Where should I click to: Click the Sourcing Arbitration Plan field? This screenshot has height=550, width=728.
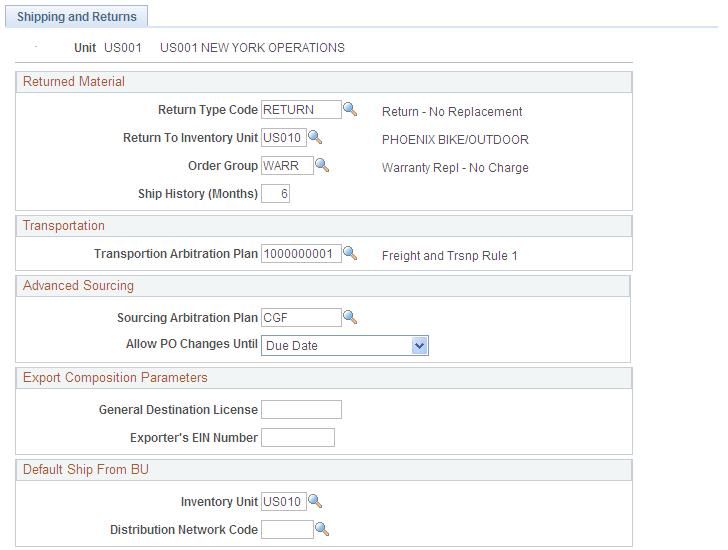click(x=301, y=317)
